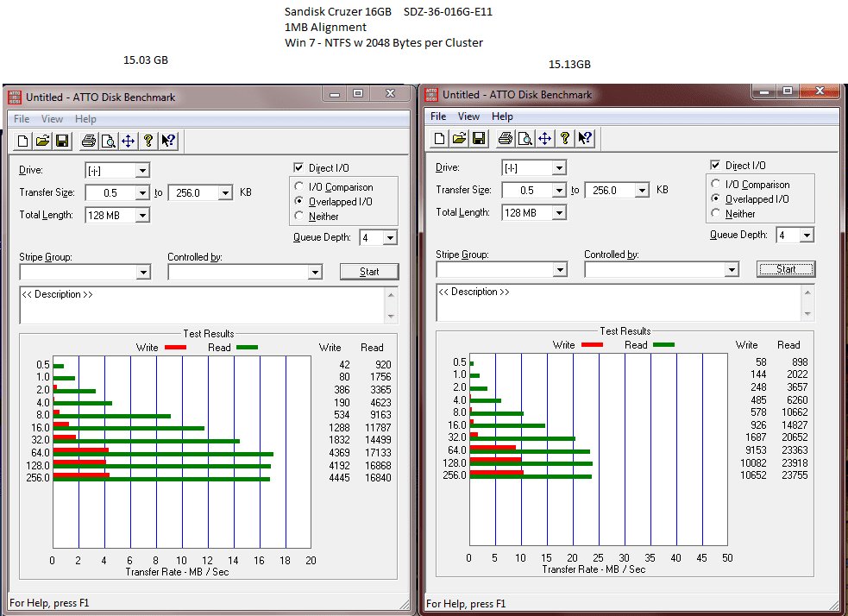Click Save disk icon in right window

point(479,138)
